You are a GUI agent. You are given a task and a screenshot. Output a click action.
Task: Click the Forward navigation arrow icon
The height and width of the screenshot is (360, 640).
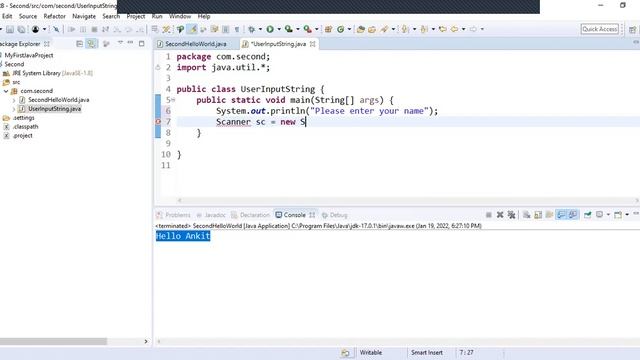coord(473,29)
